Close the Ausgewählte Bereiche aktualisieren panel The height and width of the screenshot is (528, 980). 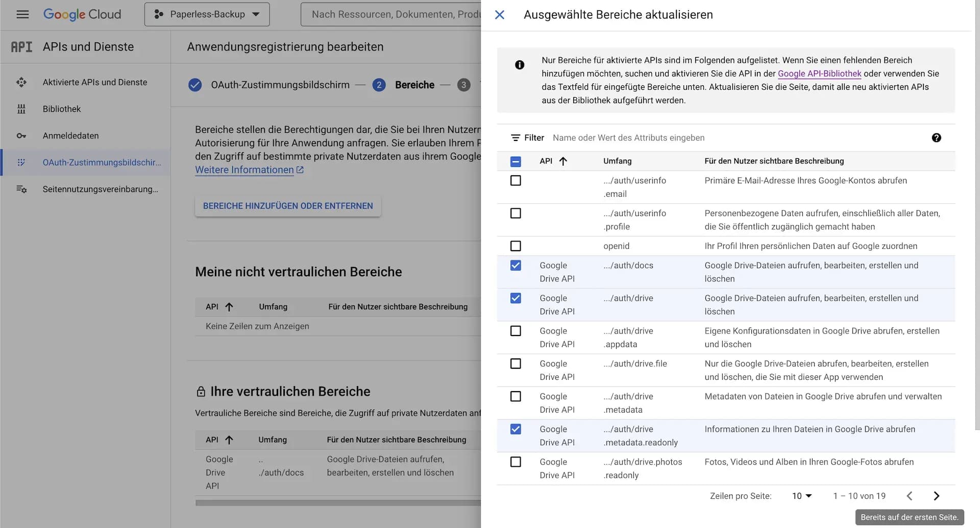(500, 15)
